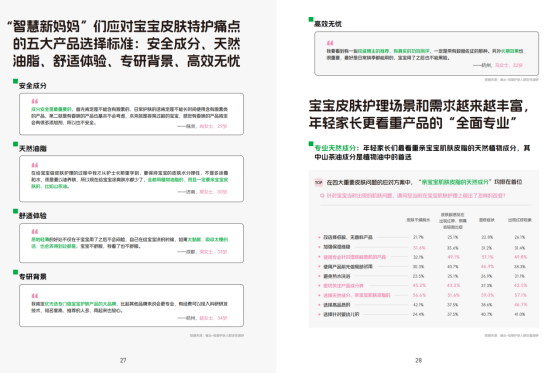The height and width of the screenshot is (373, 552).
Task: Click the green square beside 舒适体验
Action: click(x=15, y=211)
